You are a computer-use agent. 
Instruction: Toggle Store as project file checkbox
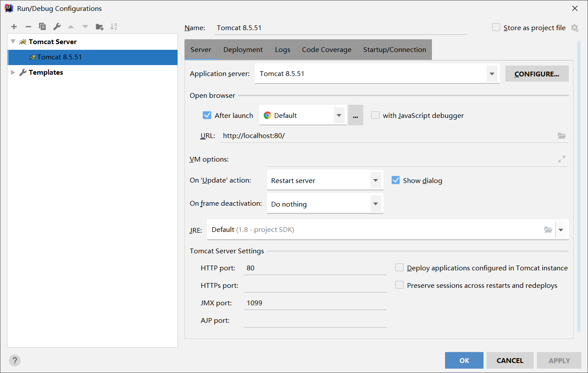[496, 28]
